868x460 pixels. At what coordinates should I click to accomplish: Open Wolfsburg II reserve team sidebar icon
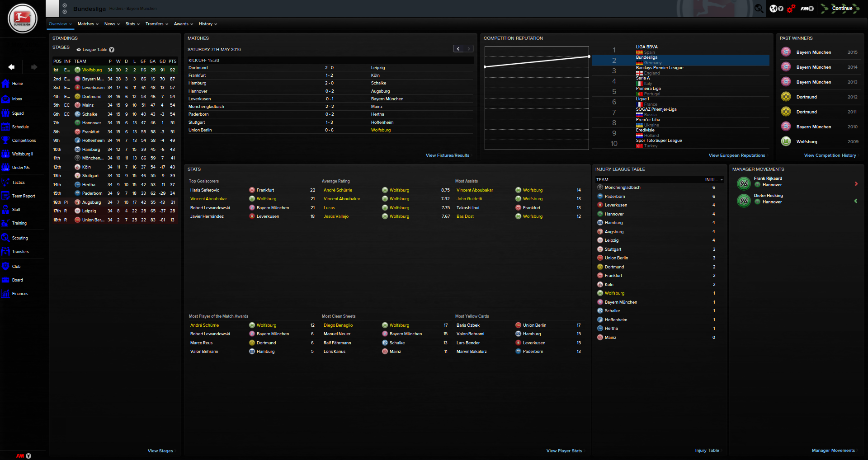(5, 154)
